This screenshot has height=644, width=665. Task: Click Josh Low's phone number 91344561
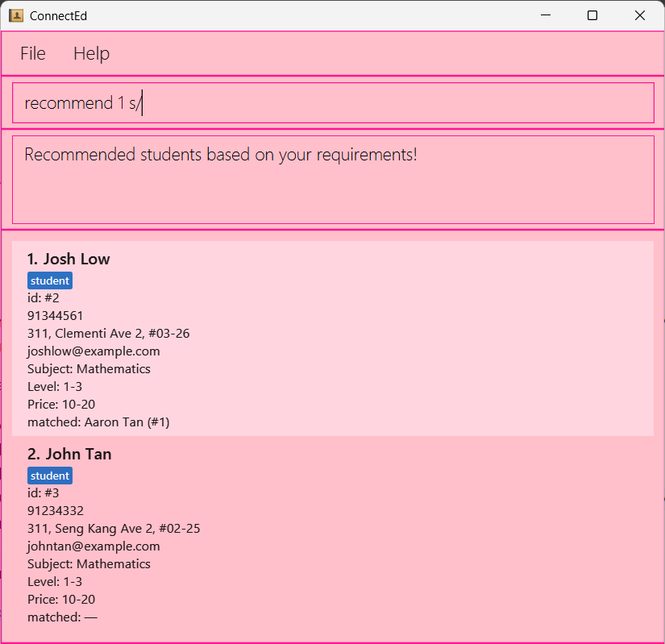(55, 315)
